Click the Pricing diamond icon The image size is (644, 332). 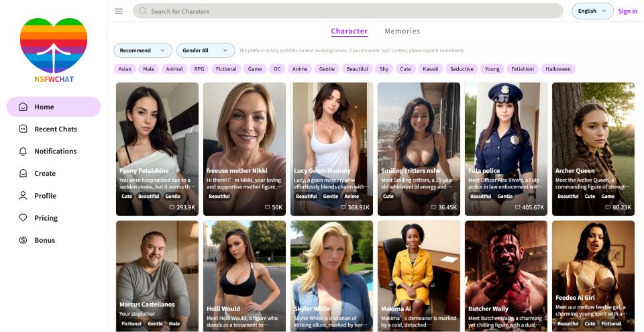click(x=23, y=218)
